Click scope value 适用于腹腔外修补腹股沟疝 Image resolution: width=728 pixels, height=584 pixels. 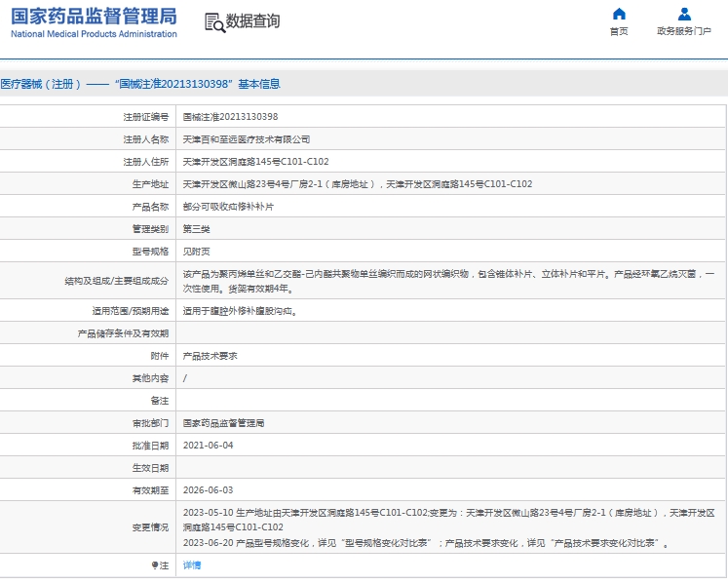[240, 311]
